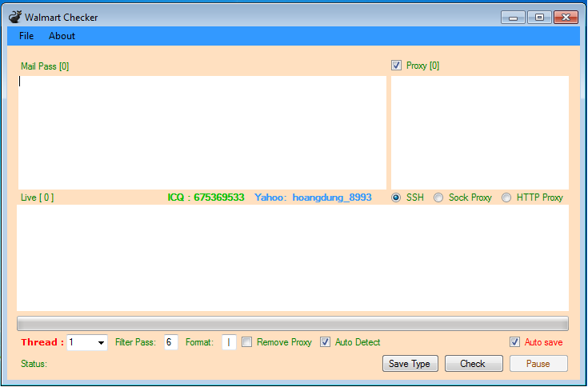Click the Save Type button

tap(410, 363)
